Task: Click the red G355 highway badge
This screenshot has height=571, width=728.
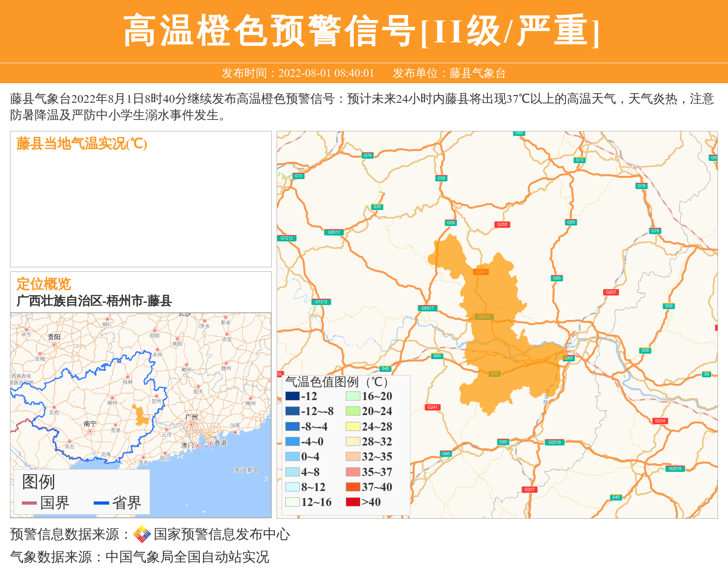Action: click(x=502, y=225)
